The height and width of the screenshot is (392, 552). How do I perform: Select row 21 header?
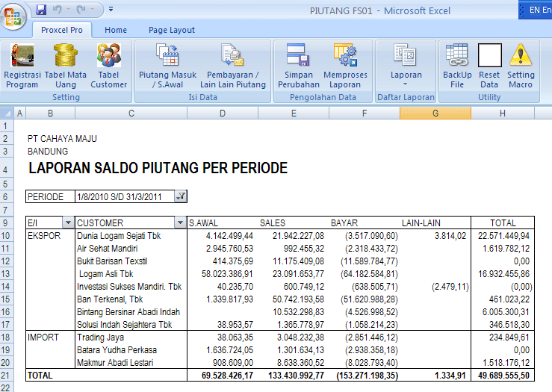click(x=6, y=375)
